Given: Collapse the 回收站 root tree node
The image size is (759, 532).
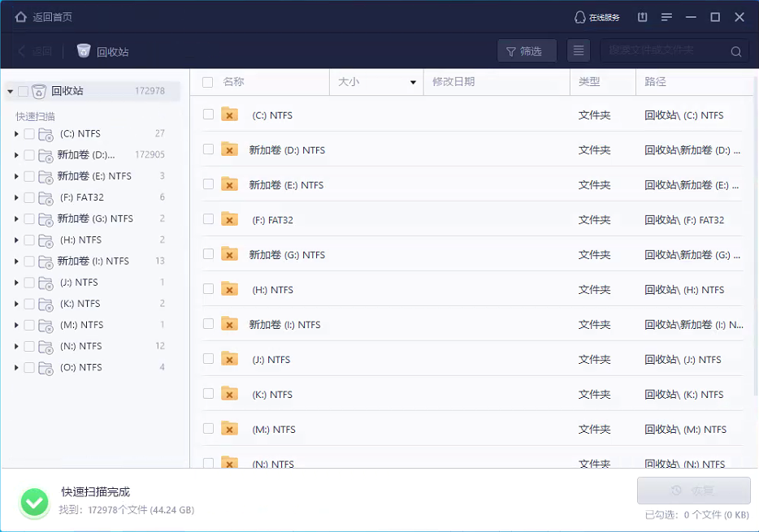Looking at the screenshot, I should [x=11, y=91].
